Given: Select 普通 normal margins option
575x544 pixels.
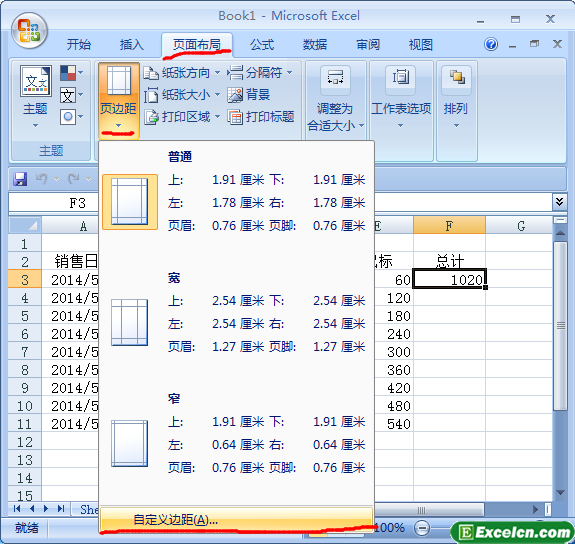Looking at the screenshot, I should click(x=237, y=202).
